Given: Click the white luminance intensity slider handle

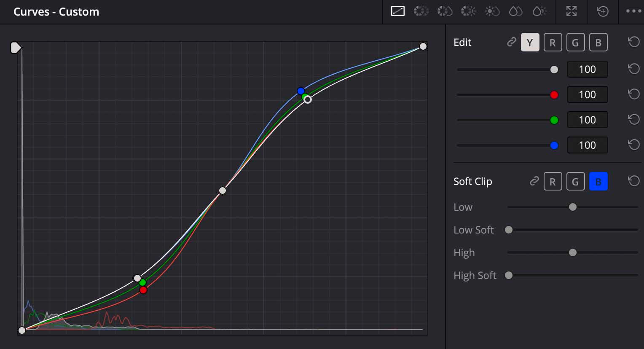Looking at the screenshot, I should (x=554, y=70).
